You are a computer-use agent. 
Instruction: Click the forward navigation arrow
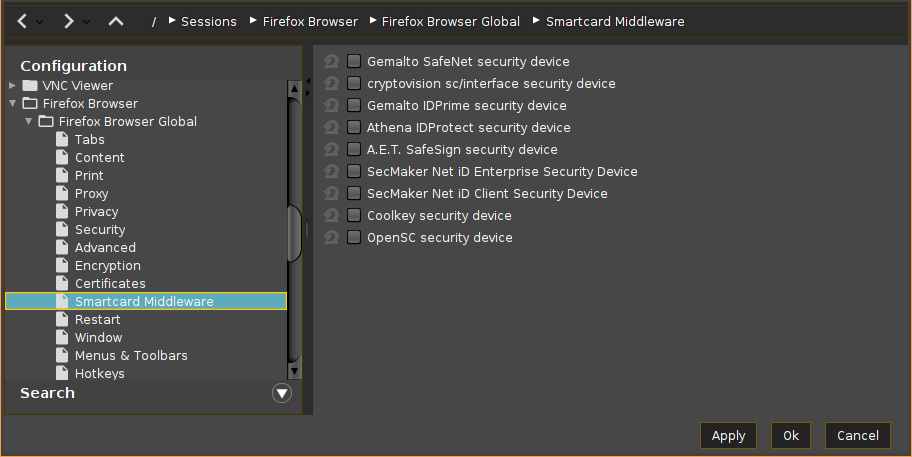[68, 21]
